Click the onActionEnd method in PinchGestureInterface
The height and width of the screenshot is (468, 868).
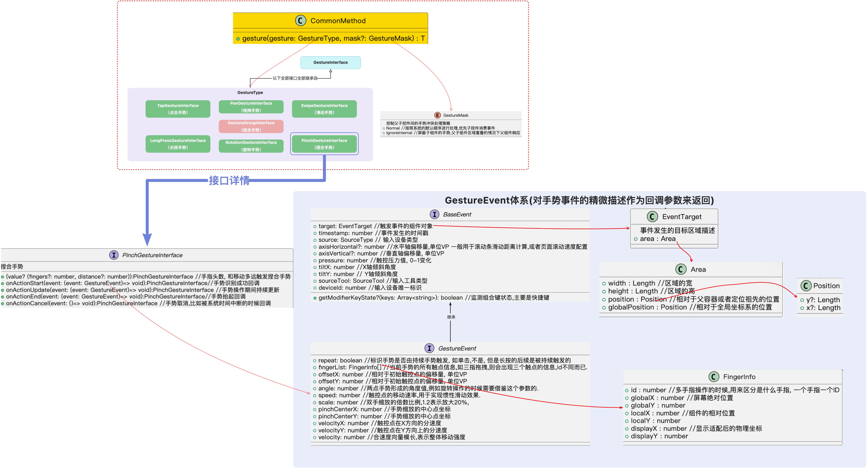[123, 297]
